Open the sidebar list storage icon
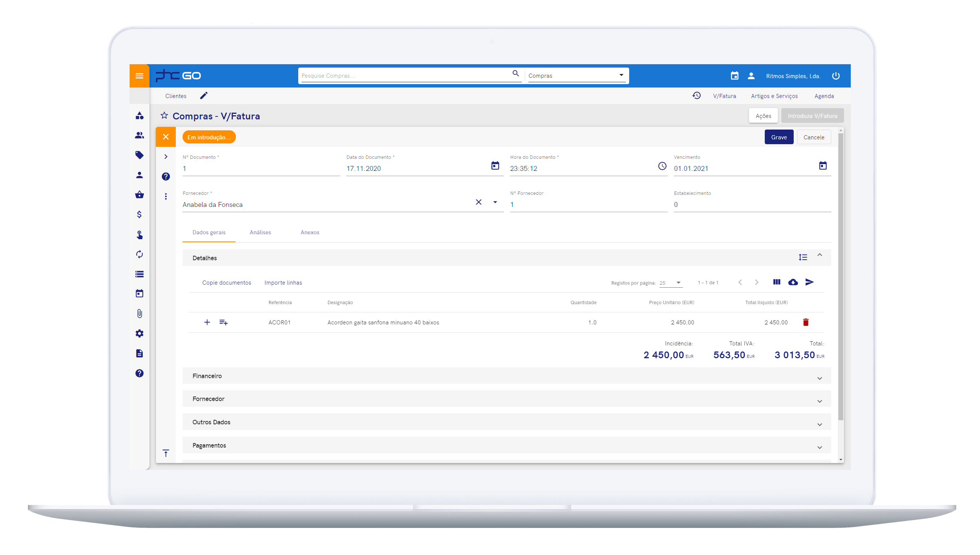The height and width of the screenshot is (555, 980). click(x=139, y=274)
